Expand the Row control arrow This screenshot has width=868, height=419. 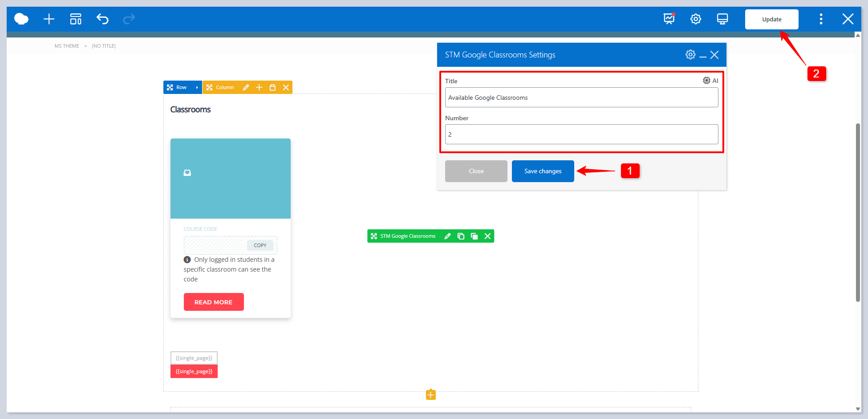click(197, 88)
